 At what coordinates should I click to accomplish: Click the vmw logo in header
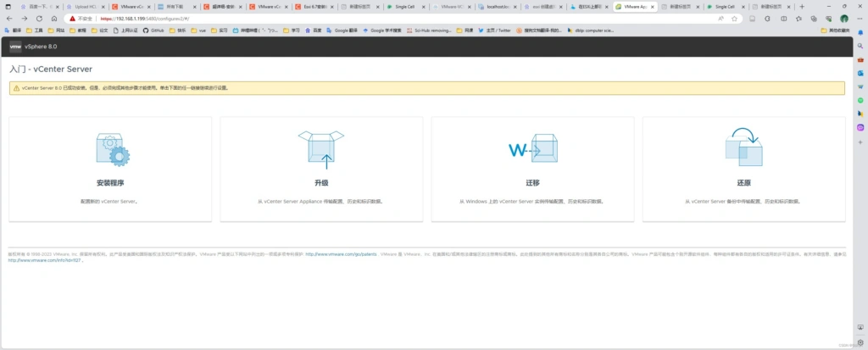click(x=15, y=47)
